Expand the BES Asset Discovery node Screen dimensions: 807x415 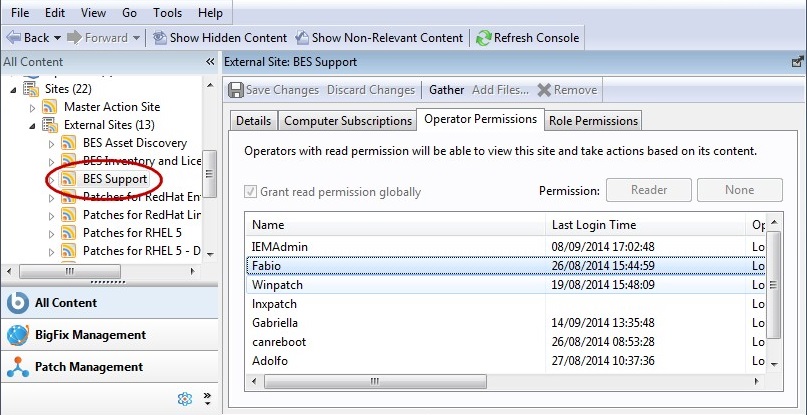click(51, 144)
